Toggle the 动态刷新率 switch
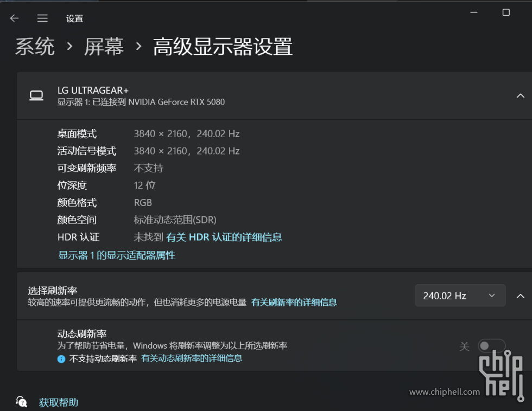This screenshot has width=532, height=411. point(491,345)
